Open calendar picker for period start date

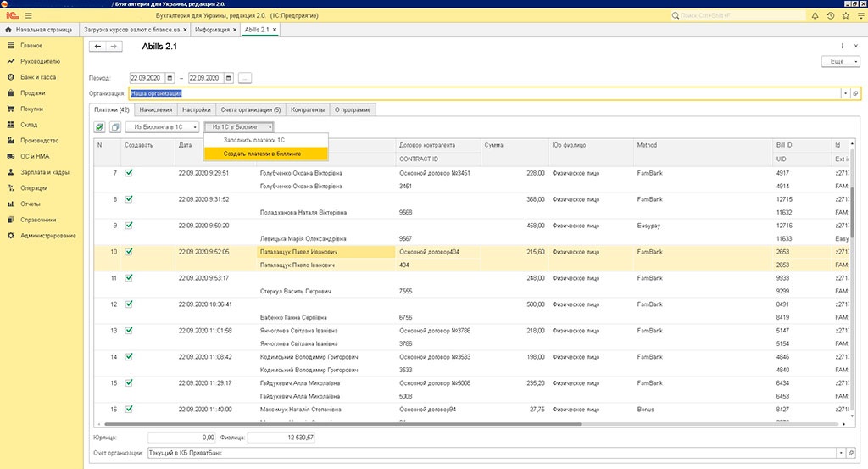click(x=170, y=77)
